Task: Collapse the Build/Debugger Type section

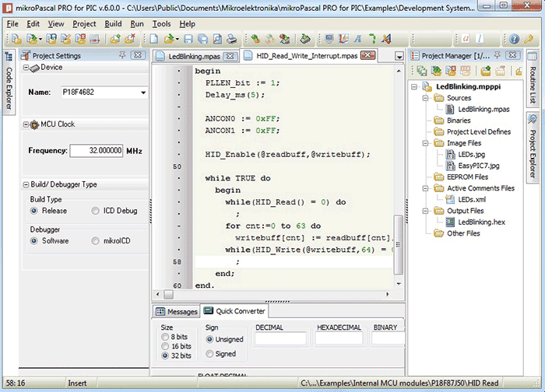Action: 26,184
